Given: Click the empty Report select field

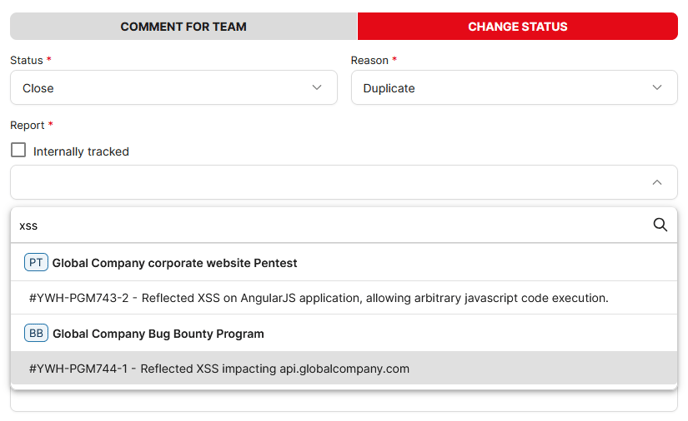Looking at the screenshot, I should click(344, 182).
